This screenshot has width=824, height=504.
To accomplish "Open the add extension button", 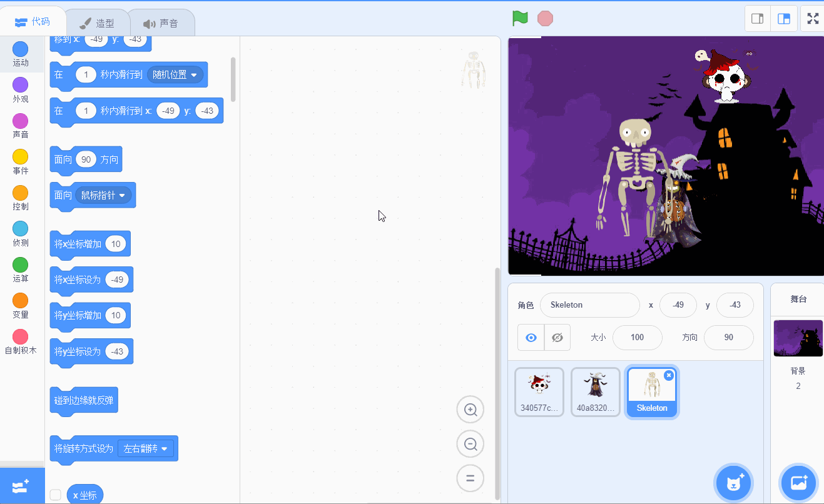I will 22,486.
